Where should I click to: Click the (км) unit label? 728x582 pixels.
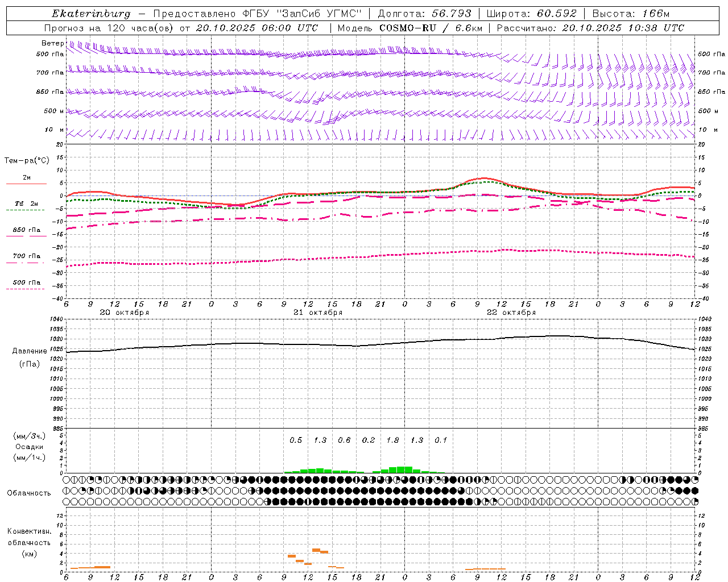coord(29,554)
